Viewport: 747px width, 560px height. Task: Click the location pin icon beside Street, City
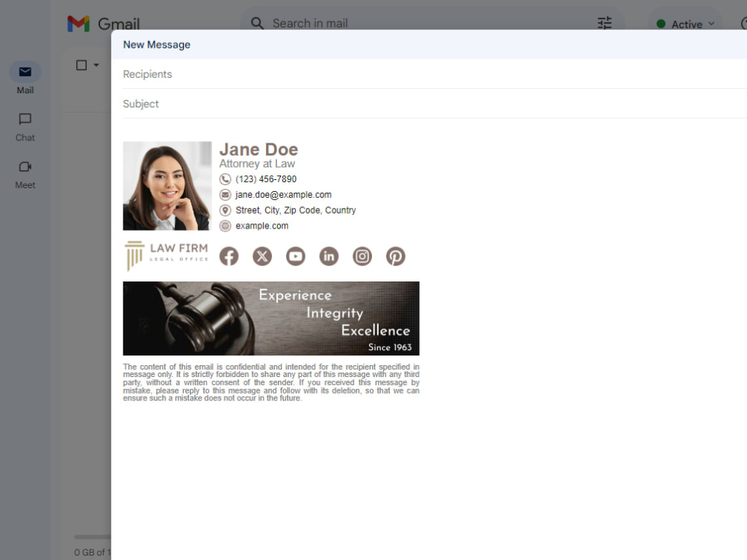[226, 211]
